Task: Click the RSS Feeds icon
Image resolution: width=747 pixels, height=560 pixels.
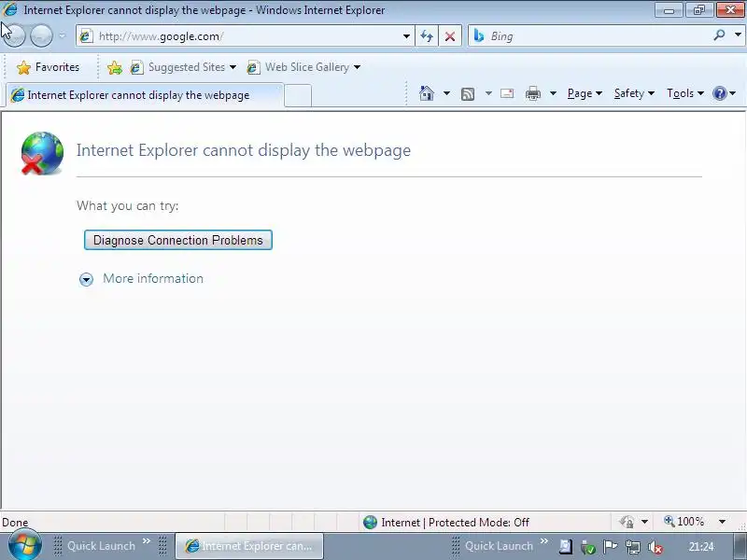Action: point(468,94)
